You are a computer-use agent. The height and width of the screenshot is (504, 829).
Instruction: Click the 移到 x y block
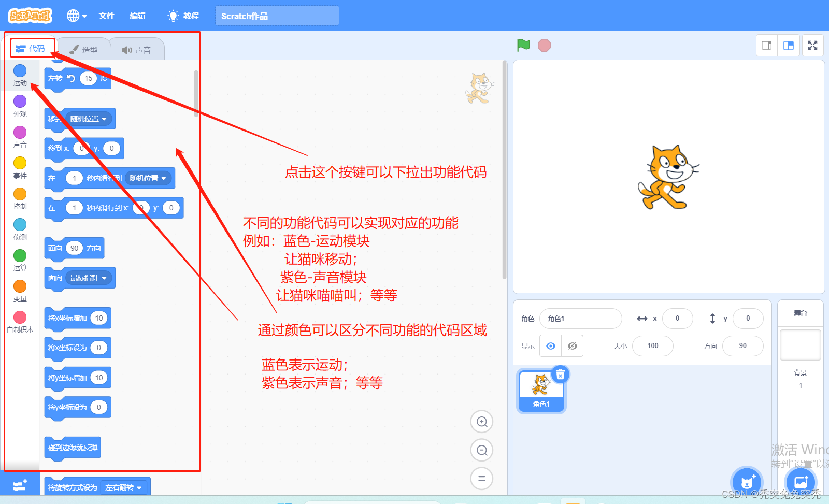pyautogui.click(x=84, y=148)
